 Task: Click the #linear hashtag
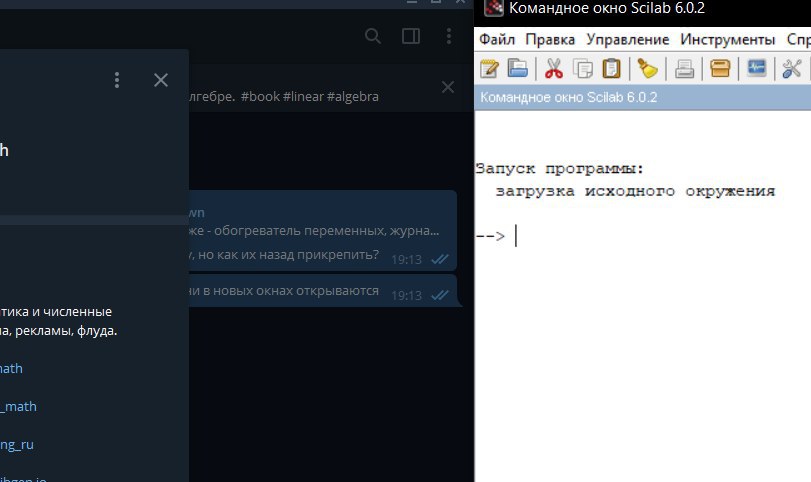point(303,97)
